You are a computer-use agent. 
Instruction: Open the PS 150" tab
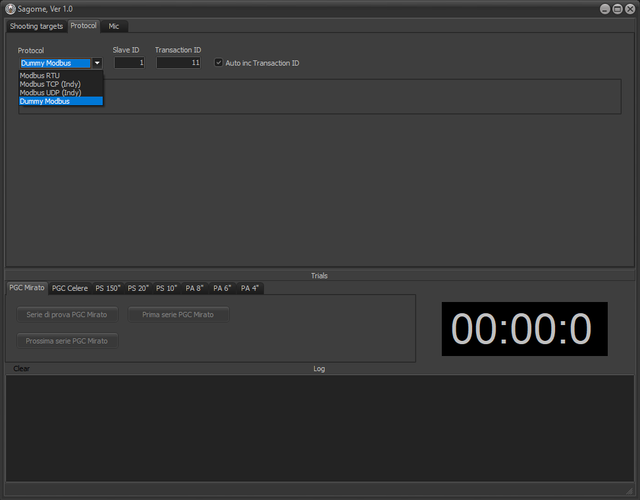[108, 288]
